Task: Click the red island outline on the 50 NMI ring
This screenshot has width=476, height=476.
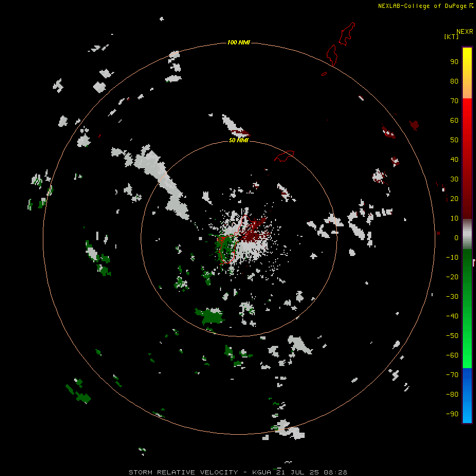Action: [284, 156]
